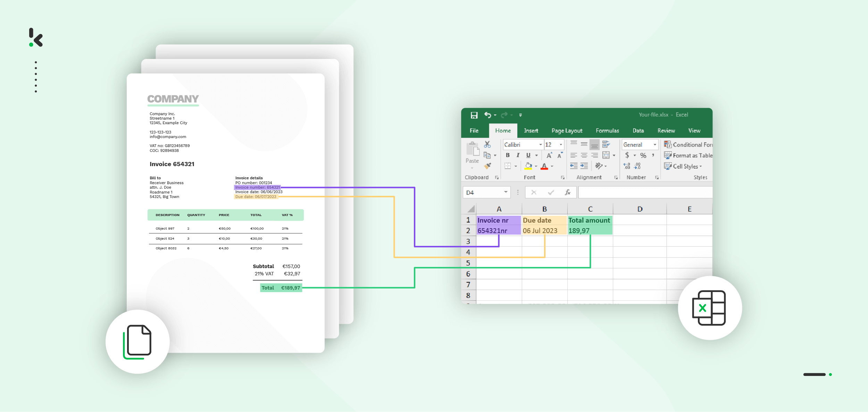
Task: Click the Increase Decimal icon
Action: [627, 166]
